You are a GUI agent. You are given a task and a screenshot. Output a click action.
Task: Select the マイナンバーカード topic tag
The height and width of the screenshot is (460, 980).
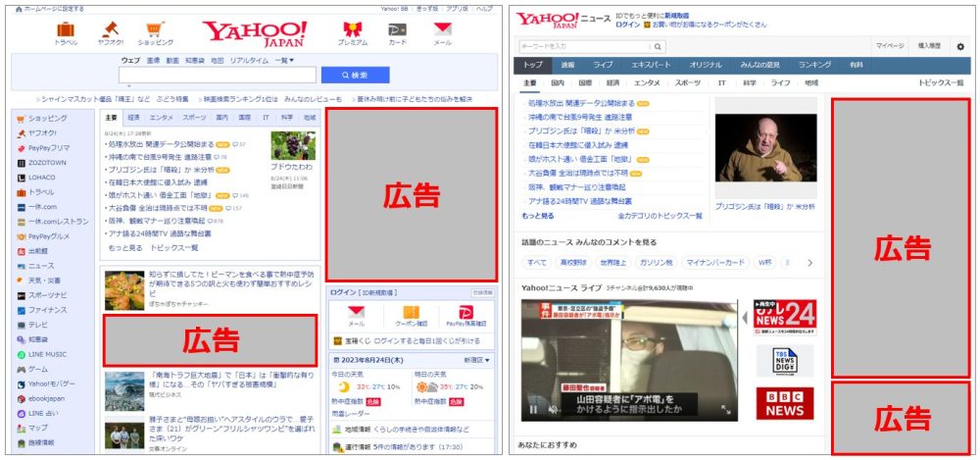[x=714, y=263]
